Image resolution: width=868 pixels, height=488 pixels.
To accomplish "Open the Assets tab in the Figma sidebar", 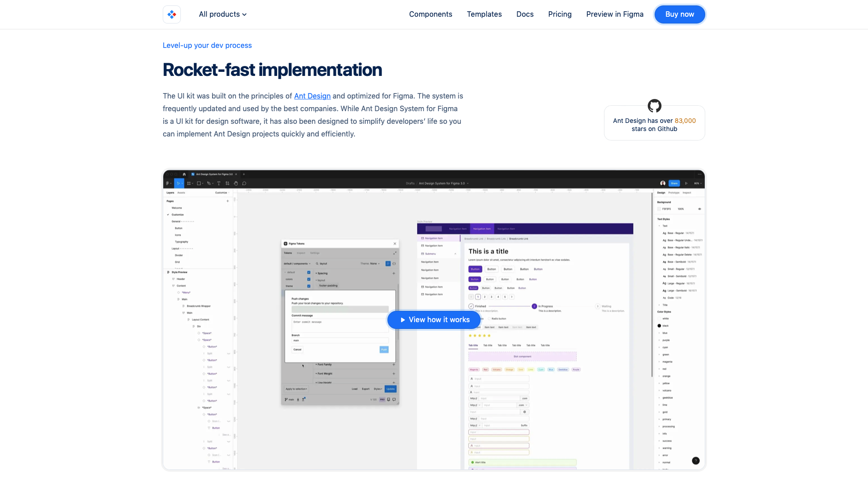I will (x=181, y=193).
